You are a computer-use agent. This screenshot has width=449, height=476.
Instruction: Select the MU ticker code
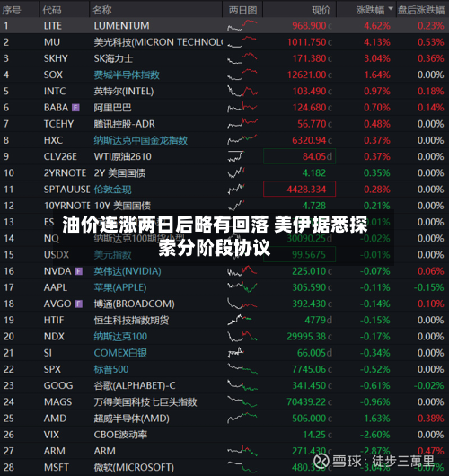[52, 42]
